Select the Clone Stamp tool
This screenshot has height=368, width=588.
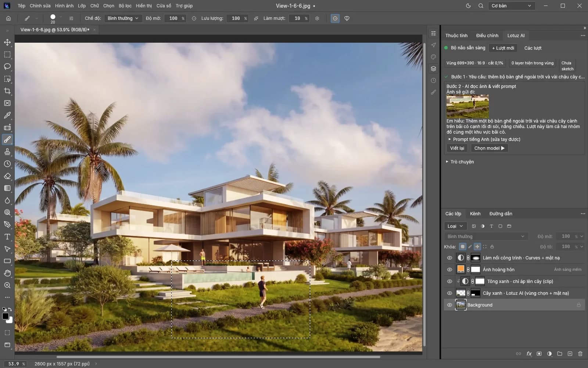point(7,152)
